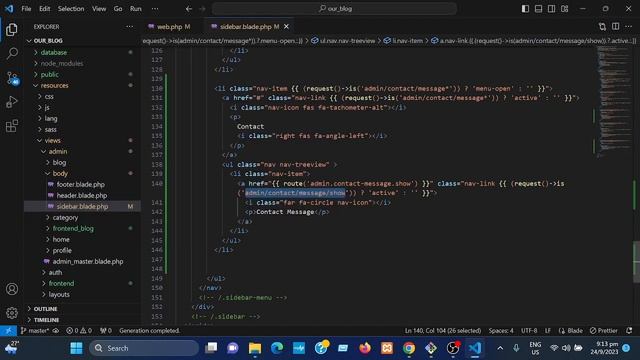Open the Search view in activity bar
Image resolution: width=640 pixels, height=360 pixels.
(12, 53)
